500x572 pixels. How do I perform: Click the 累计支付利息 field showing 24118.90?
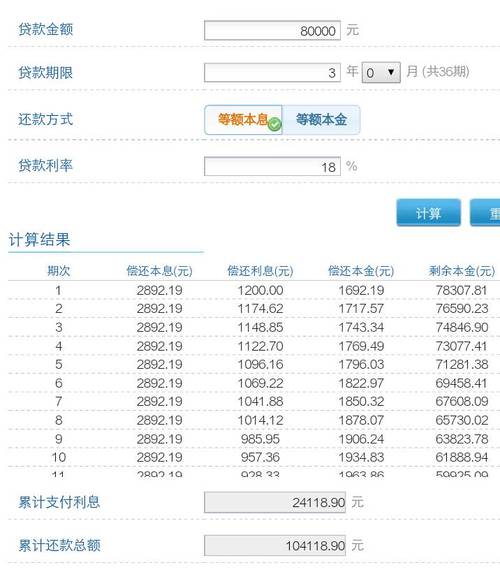click(x=275, y=502)
